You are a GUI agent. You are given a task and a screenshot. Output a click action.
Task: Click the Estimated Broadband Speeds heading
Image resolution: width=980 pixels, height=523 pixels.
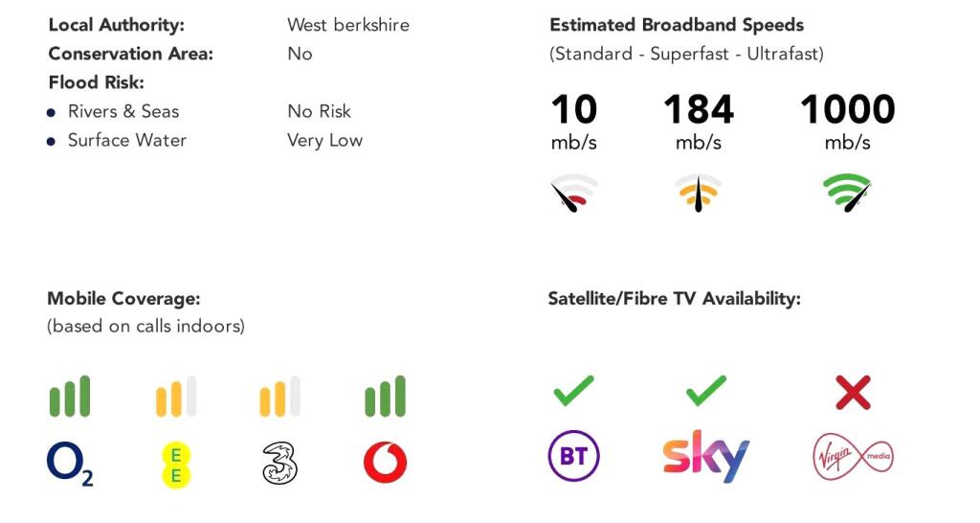coord(677,25)
